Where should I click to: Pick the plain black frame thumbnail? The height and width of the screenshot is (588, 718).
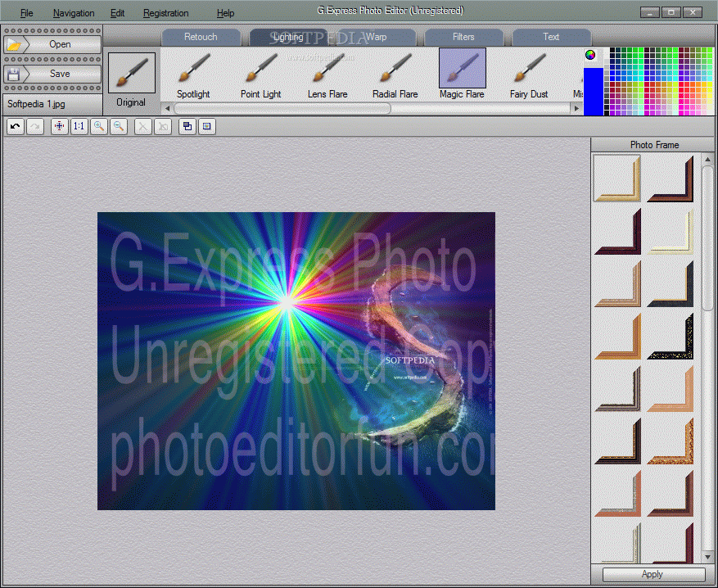671,284
